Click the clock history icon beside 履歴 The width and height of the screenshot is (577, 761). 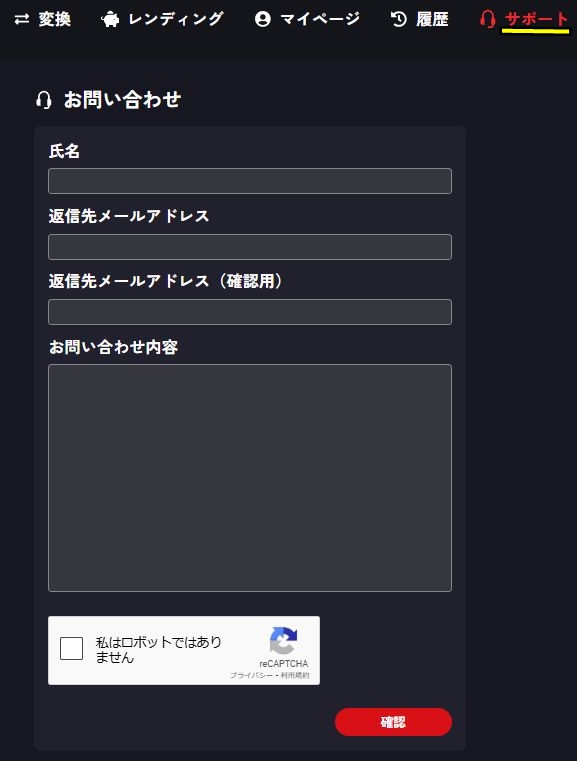(398, 19)
